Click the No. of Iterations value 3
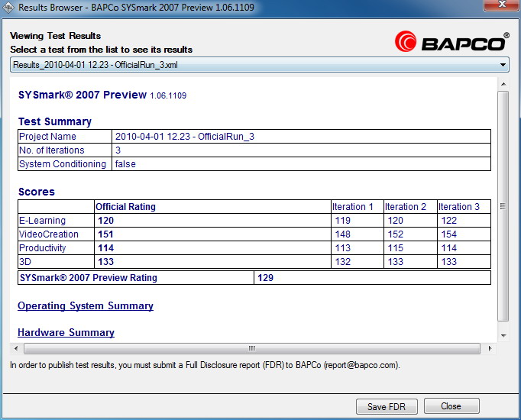521x420 pixels. 118,150
